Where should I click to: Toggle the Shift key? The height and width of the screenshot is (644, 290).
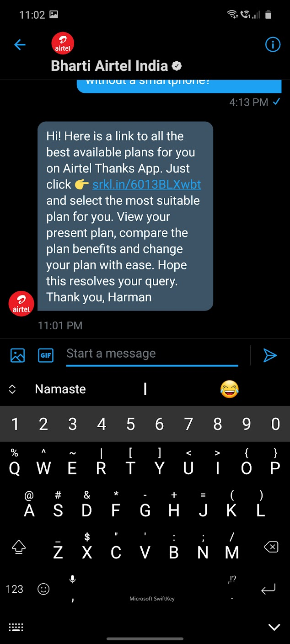[19, 547]
